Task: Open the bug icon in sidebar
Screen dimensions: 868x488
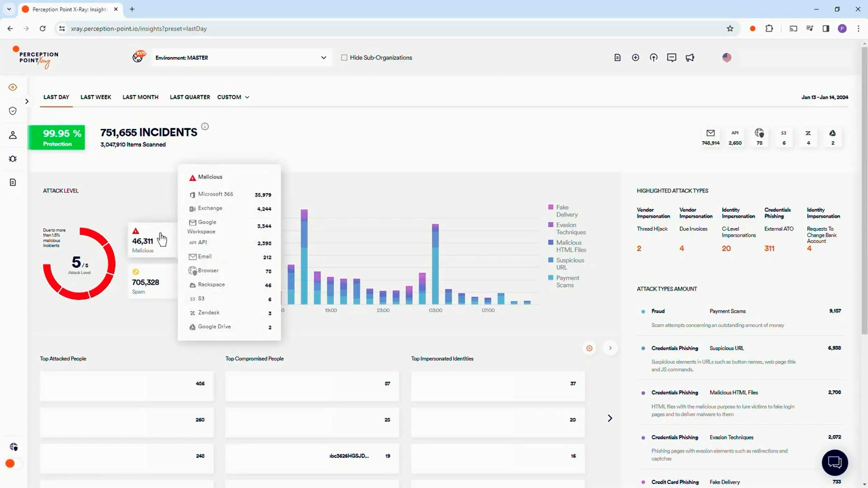Action: click(13, 159)
